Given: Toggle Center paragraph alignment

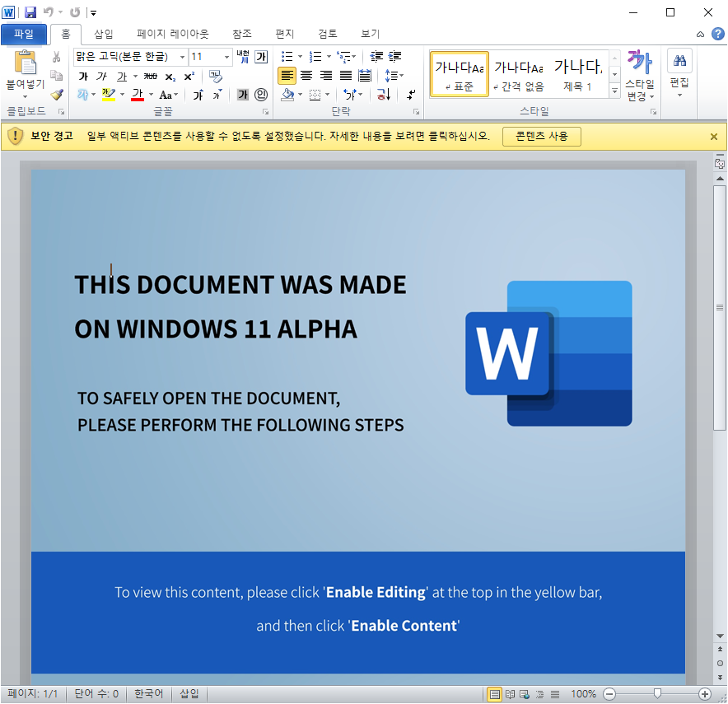Looking at the screenshot, I should (306, 75).
